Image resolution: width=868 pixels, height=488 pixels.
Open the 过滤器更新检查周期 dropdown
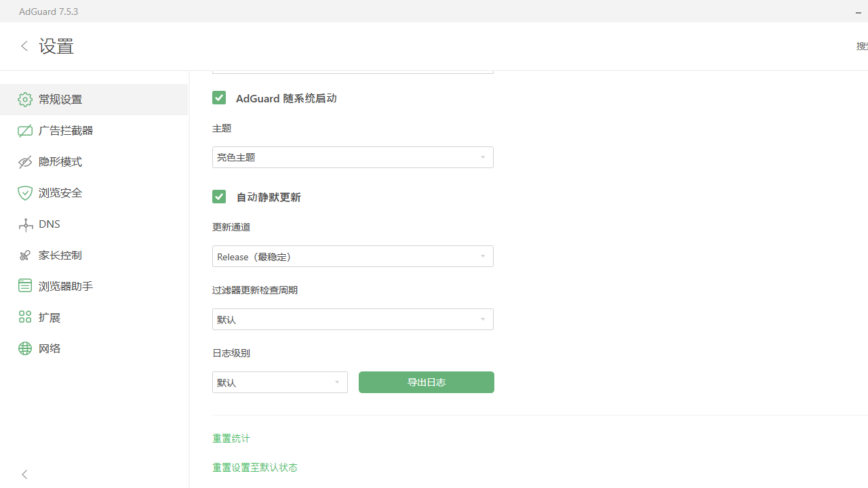coord(353,319)
